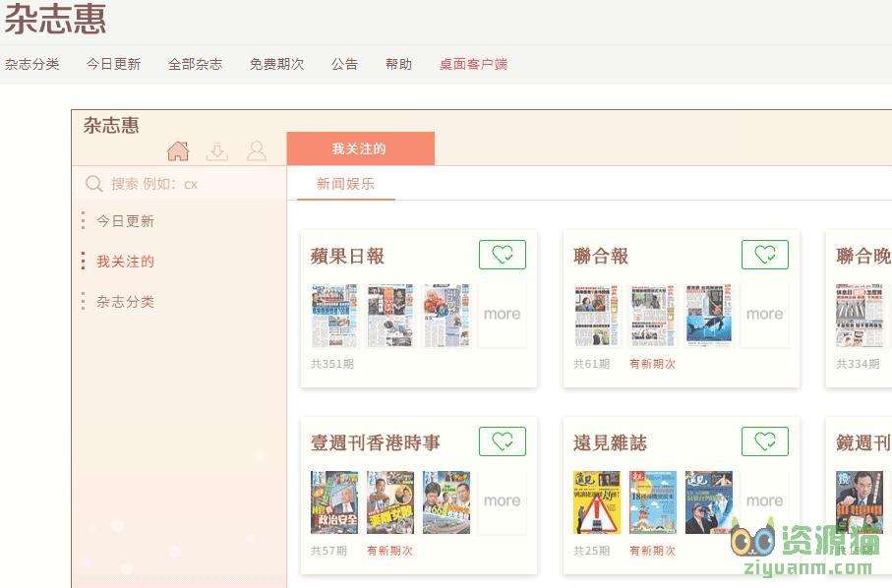The height and width of the screenshot is (588, 892).
Task: Open the home icon in the sidebar
Action: click(x=178, y=150)
